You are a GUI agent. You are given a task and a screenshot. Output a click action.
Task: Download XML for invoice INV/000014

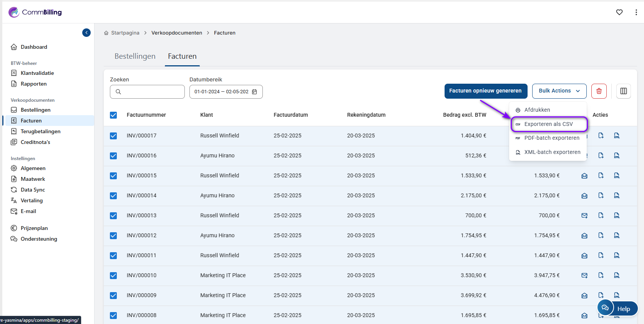[x=616, y=196]
